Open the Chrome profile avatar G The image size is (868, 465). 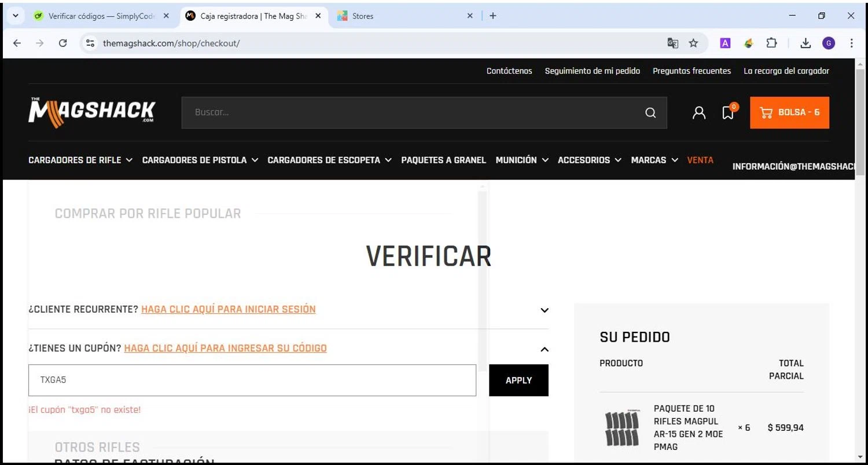click(829, 43)
